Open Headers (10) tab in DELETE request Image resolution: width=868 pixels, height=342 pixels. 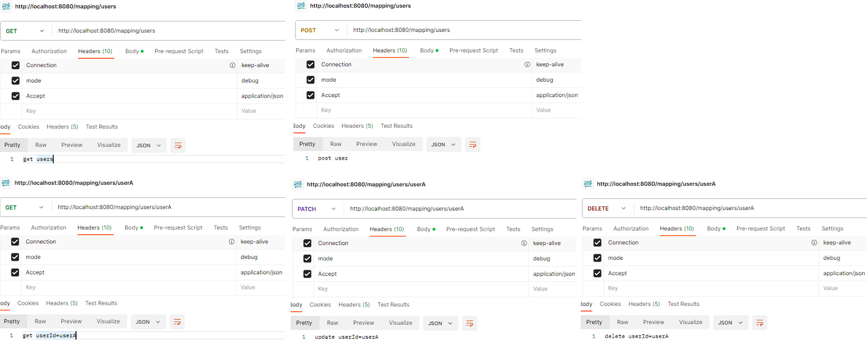coord(677,229)
